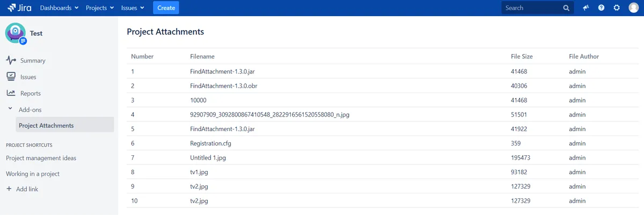Click file size 41922
The height and width of the screenshot is (216, 644).
tap(519, 129)
